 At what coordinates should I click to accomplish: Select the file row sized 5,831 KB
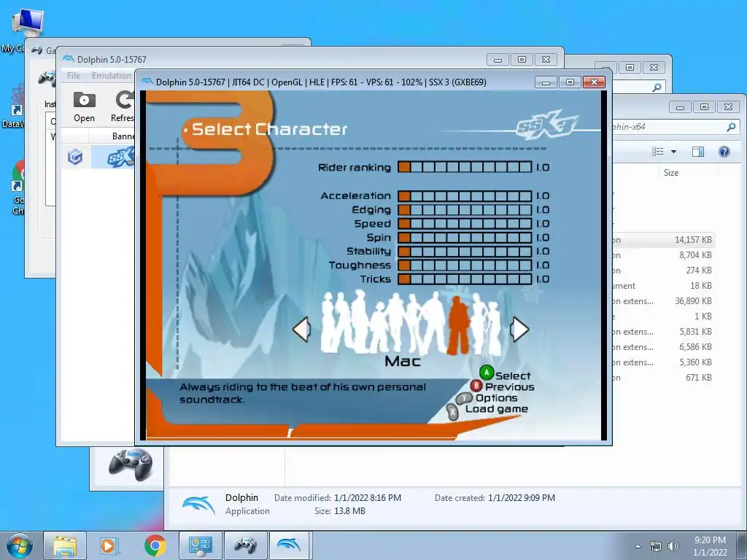[663, 332]
